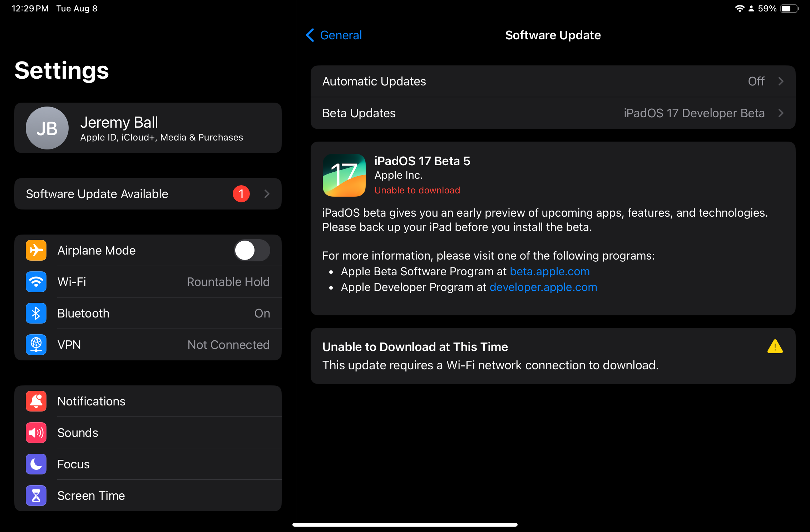Tap the Wi-Fi settings icon
This screenshot has width=810, height=532.
[36, 282]
